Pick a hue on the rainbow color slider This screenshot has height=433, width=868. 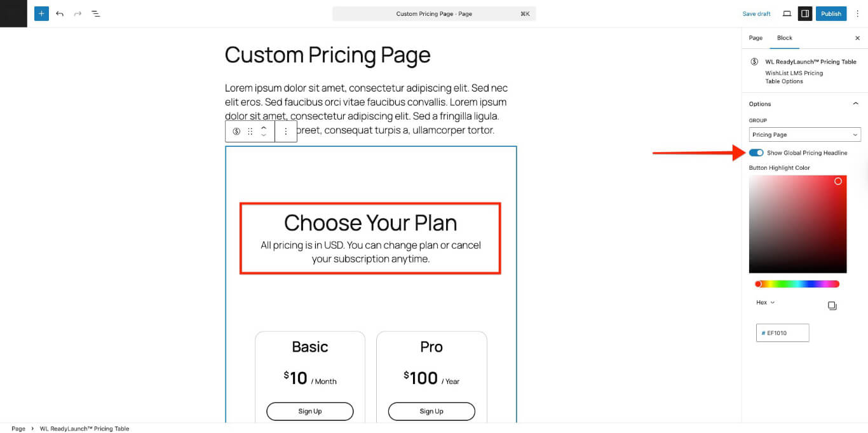click(x=798, y=284)
